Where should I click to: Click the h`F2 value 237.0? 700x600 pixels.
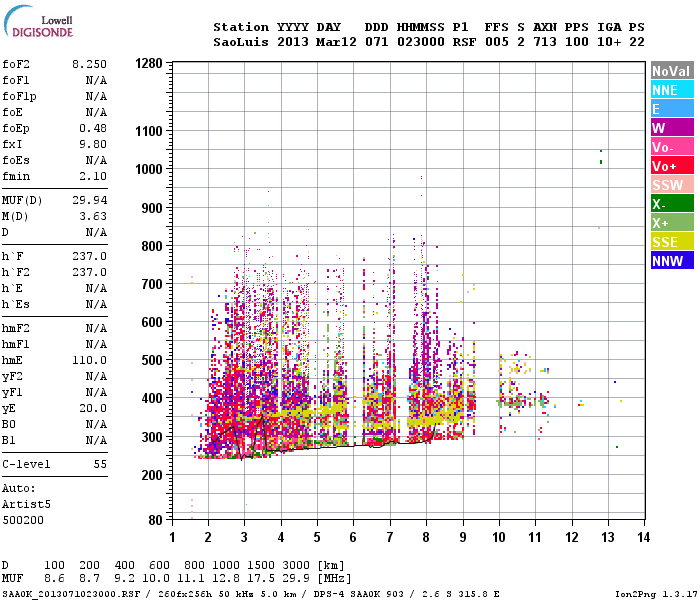[89, 272]
